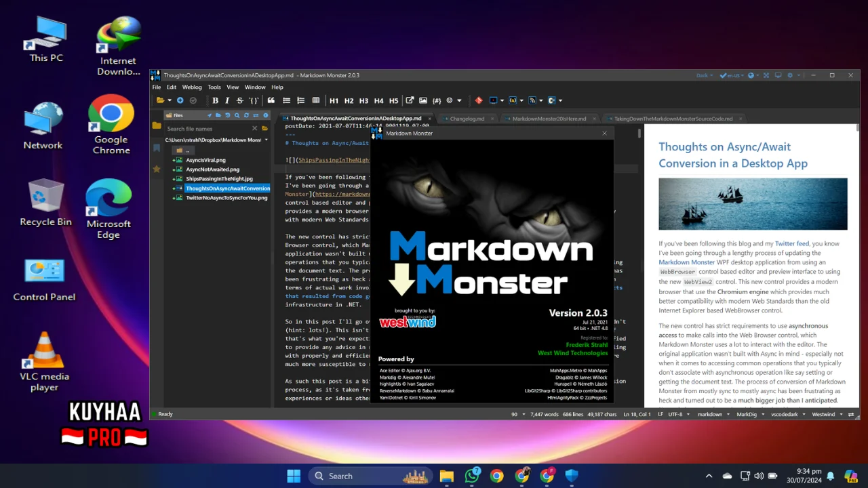
Task: Select AsyncIsViral.png in file list
Action: click(205, 160)
